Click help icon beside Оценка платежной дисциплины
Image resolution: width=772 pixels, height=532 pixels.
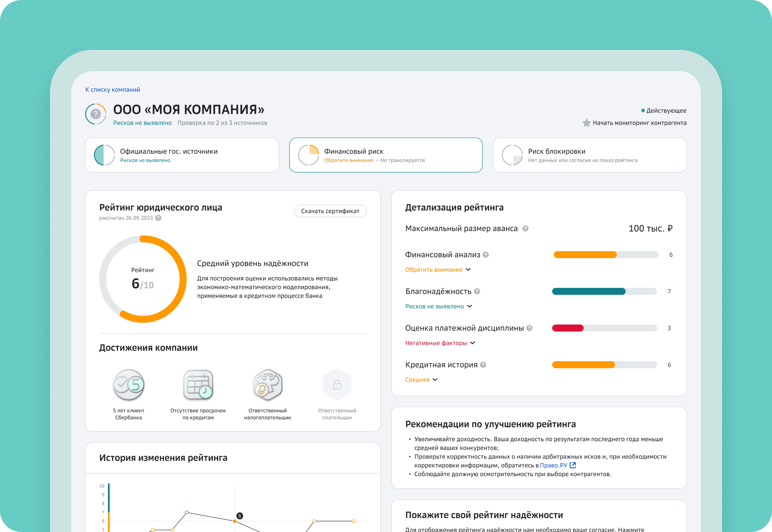[529, 328]
